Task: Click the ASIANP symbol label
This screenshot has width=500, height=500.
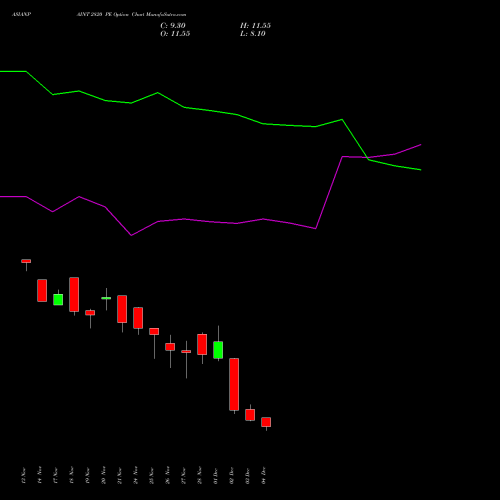Action: [21, 15]
